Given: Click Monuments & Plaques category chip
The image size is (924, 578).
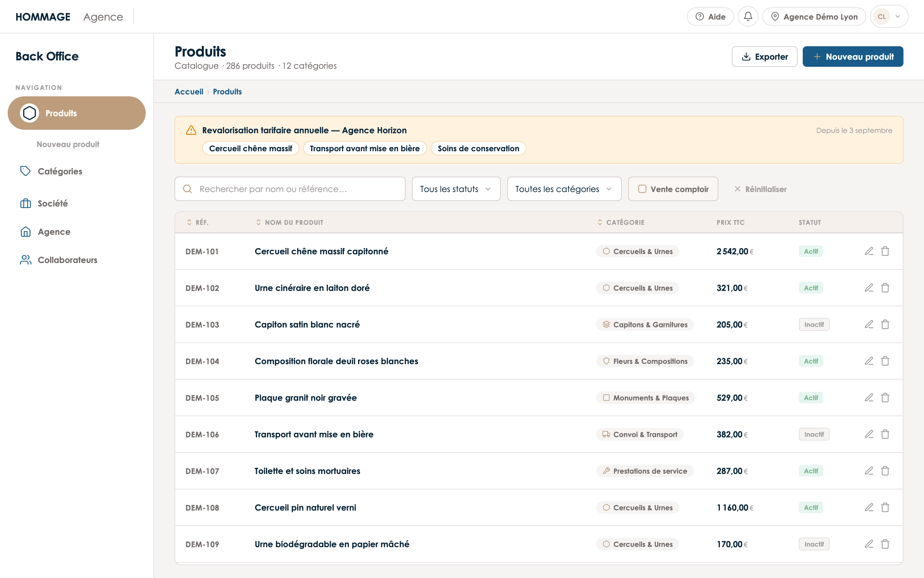Looking at the screenshot, I should pos(645,398).
